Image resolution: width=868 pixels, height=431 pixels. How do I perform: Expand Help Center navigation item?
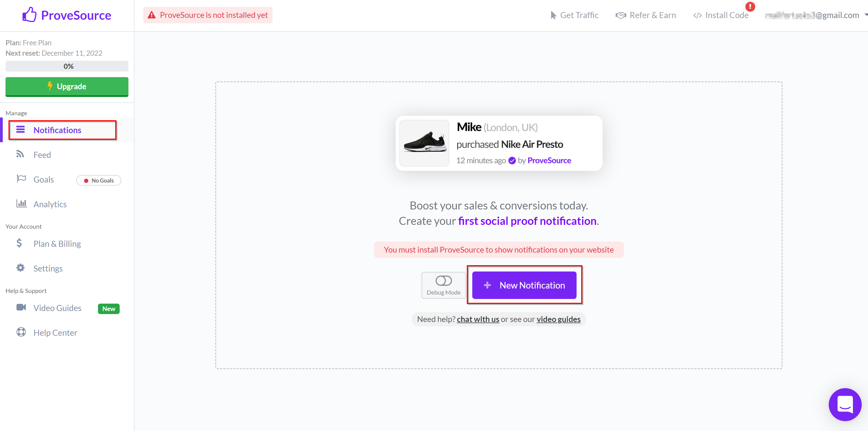tap(55, 332)
